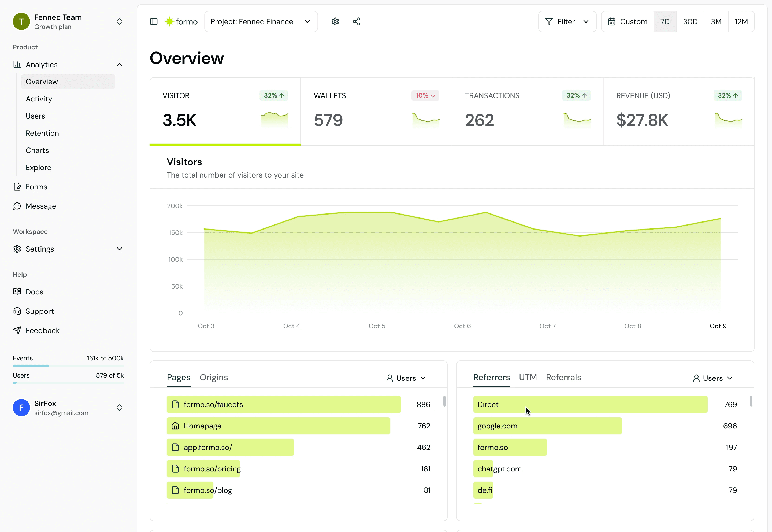The image size is (772, 532).
Task: Click the Events usage progress bar
Action: pos(68,366)
